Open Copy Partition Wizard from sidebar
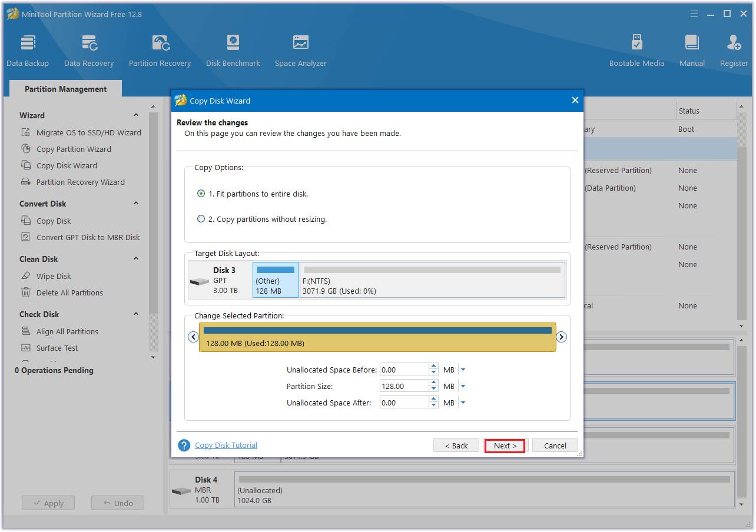 coord(74,149)
